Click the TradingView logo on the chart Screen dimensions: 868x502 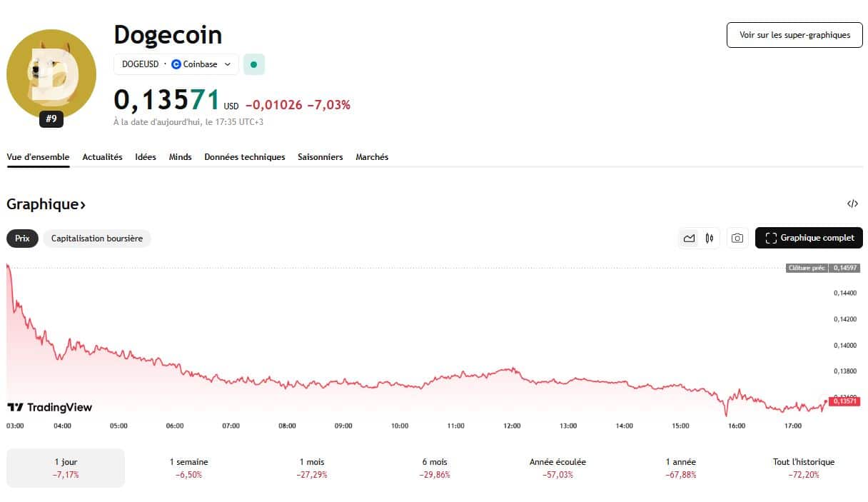click(50, 408)
